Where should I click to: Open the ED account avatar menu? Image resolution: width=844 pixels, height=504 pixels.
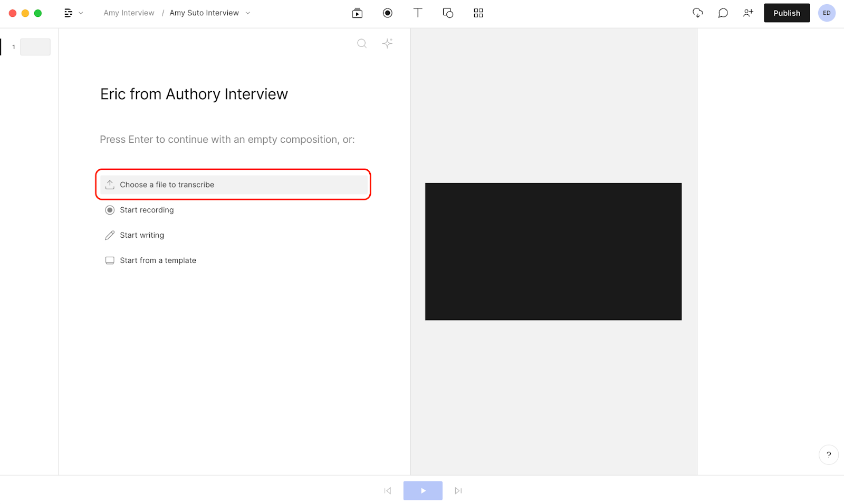coord(827,13)
